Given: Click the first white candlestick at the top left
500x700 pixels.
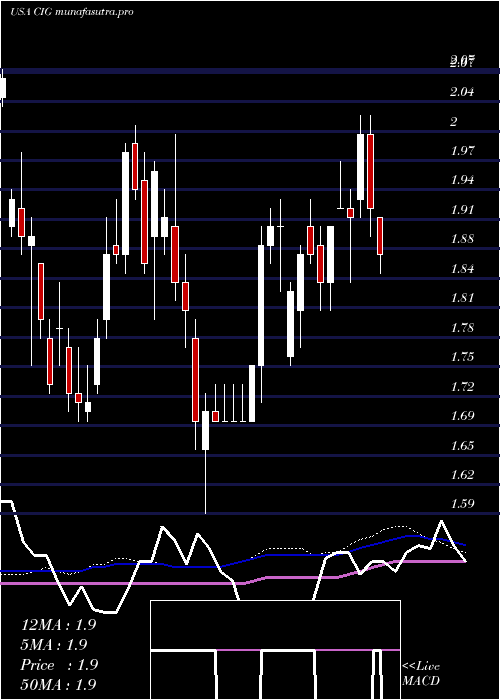Looking at the screenshot, I should click(x=3, y=88).
